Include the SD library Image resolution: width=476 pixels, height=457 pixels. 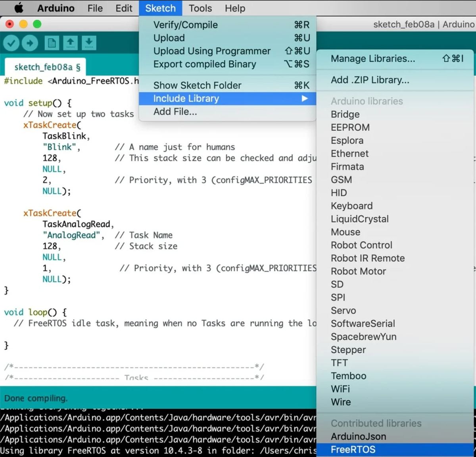[x=395, y=284]
